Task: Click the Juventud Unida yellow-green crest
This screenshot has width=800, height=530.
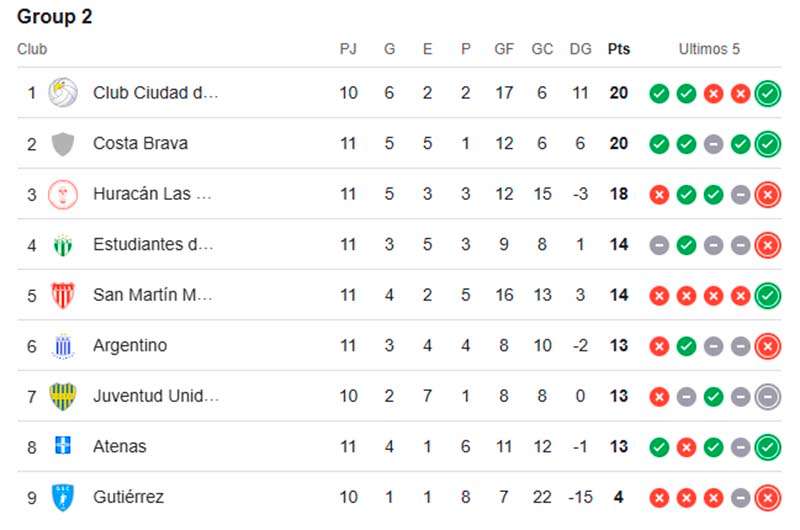Action: (63, 396)
